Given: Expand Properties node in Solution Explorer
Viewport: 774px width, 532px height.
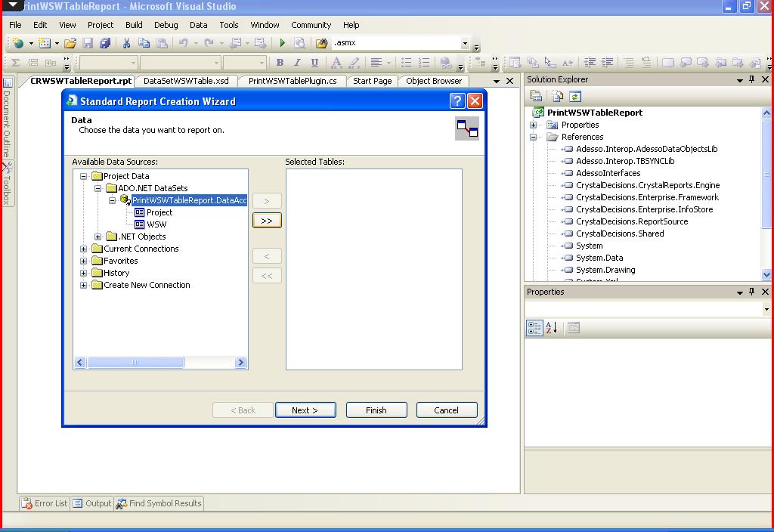Looking at the screenshot, I should 533,125.
